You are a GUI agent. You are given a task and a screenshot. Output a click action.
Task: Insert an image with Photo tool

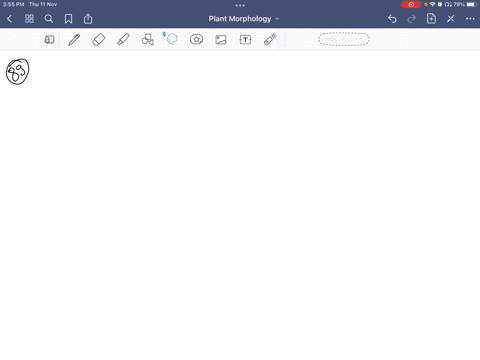(221, 40)
